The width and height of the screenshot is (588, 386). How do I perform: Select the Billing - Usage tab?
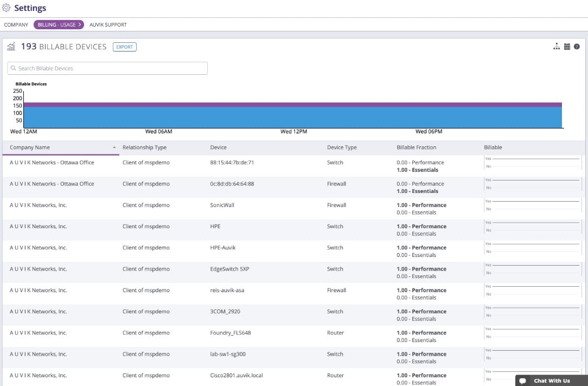click(x=59, y=25)
